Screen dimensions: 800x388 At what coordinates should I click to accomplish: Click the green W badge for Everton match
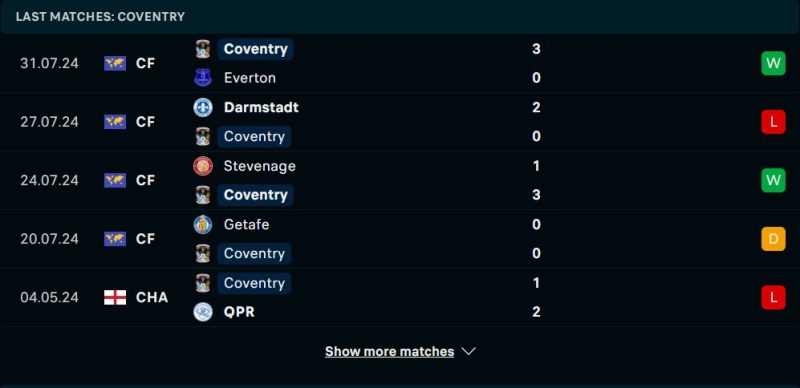point(773,63)
